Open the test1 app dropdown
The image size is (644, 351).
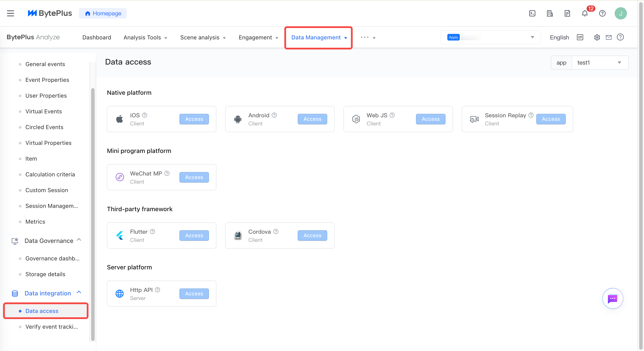(600, 62)
